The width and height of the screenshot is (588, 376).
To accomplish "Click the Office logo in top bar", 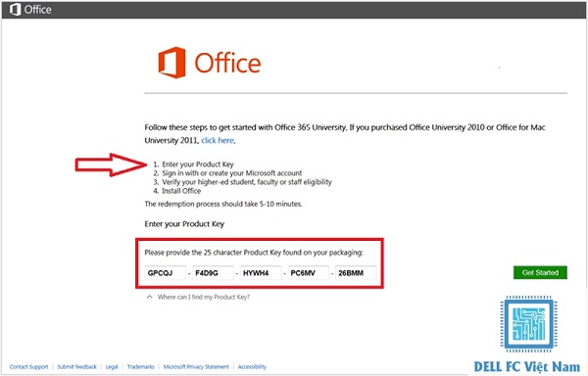I will tap(30, 10).
